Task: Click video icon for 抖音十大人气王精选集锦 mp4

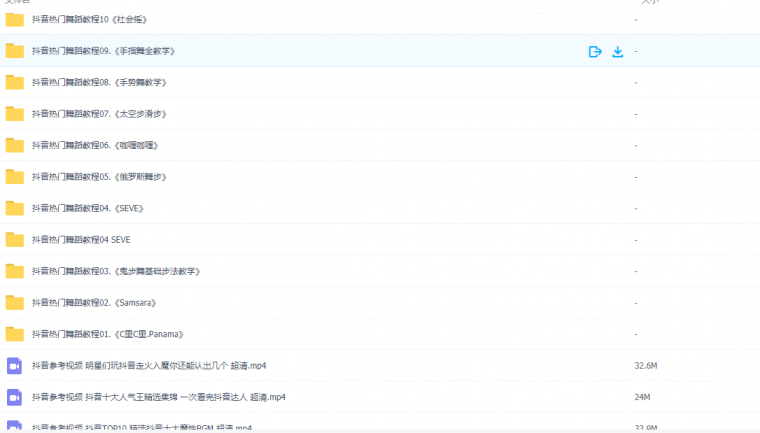Action: coord(15,398)
